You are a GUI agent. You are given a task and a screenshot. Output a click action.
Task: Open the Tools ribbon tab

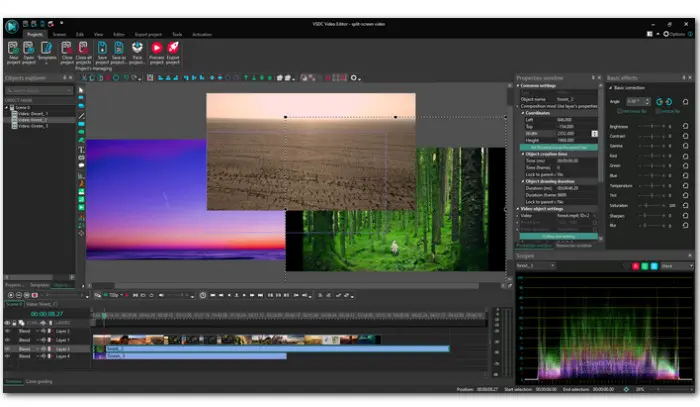coord(177,34)
